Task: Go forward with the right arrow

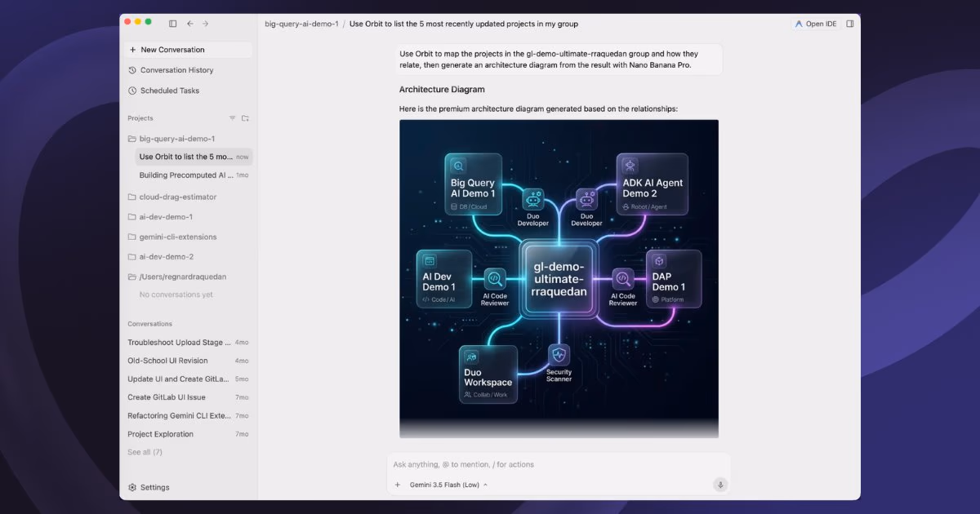Action: [x=205, y=24]
